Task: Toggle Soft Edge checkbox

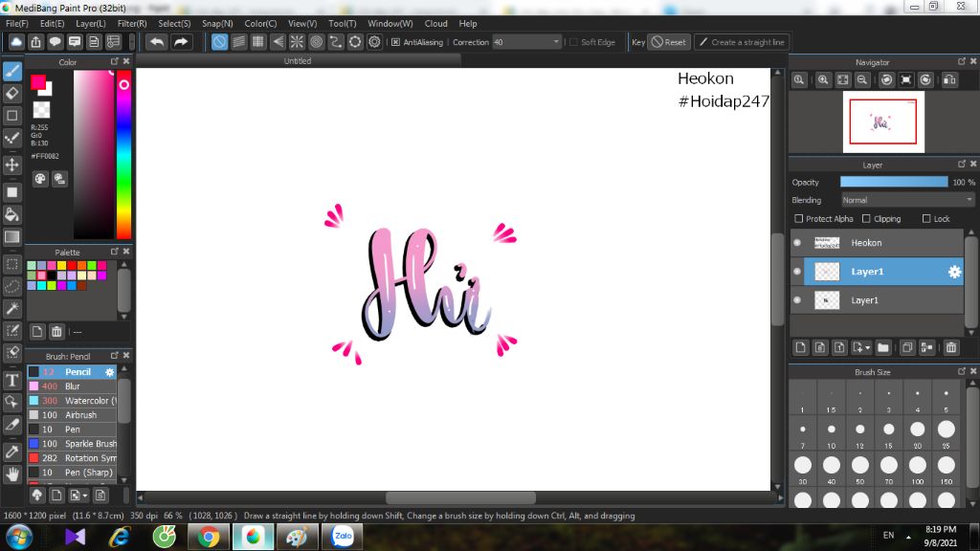Action: click(x=574, y=42)
